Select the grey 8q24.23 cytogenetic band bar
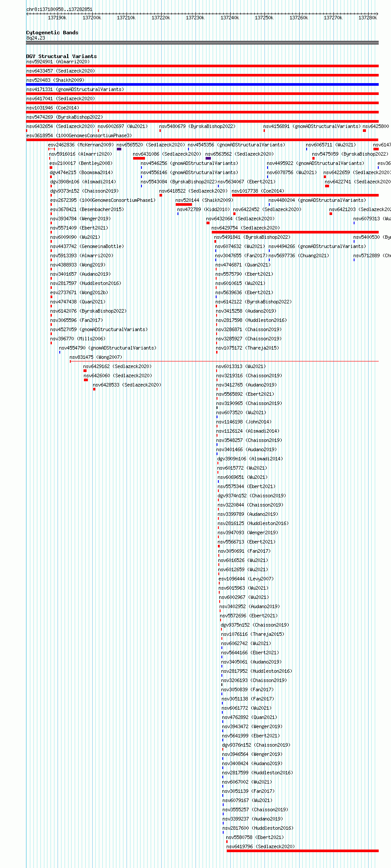This screenshot has width=391, height=868. tap(203, 43)
